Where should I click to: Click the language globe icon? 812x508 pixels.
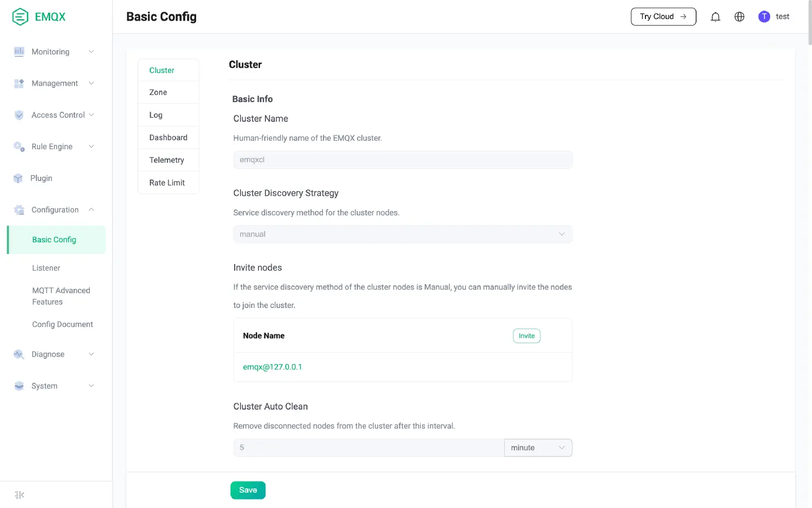pyautogui.click(x=739, y=17)
